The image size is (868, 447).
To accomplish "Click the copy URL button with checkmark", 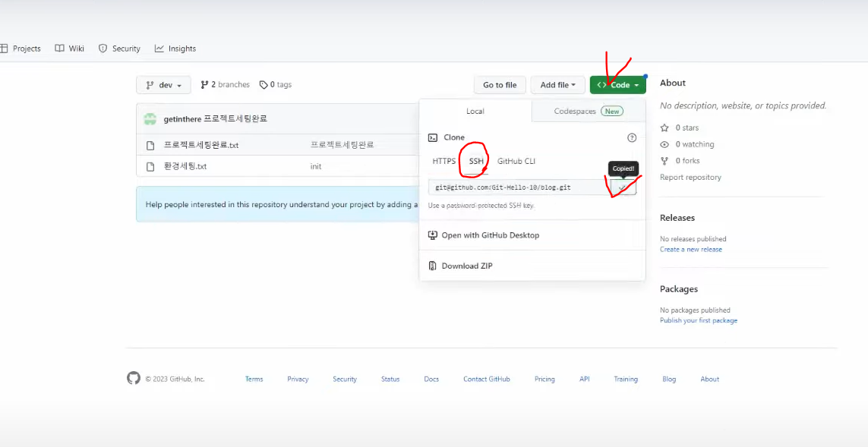I will 623,187.
